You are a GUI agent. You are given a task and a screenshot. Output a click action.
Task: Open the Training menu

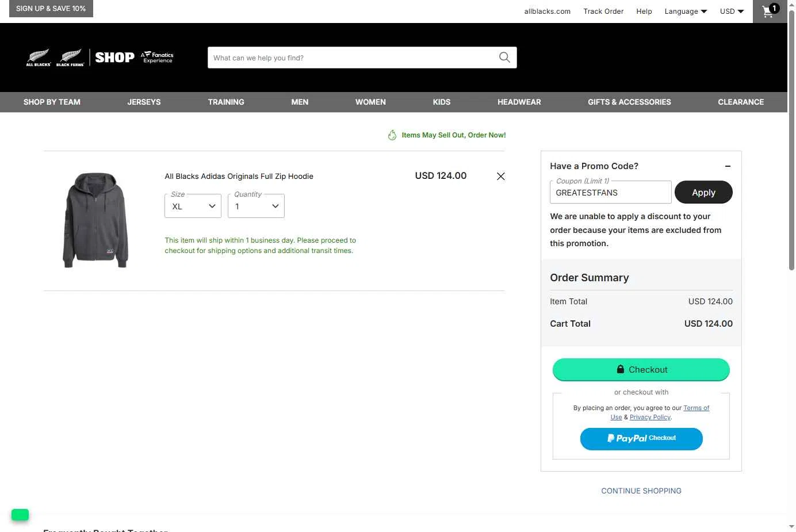click(226, 102)
